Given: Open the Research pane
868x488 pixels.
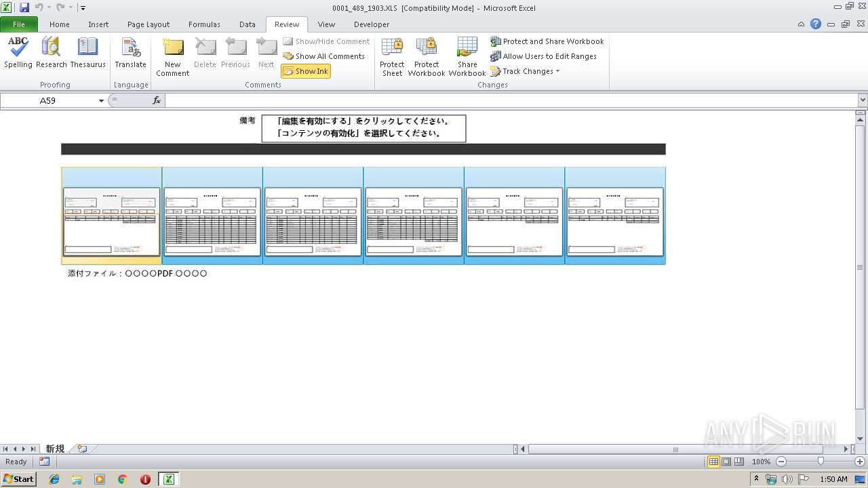Looking at the screenshot, I should (x=51, y=53).
